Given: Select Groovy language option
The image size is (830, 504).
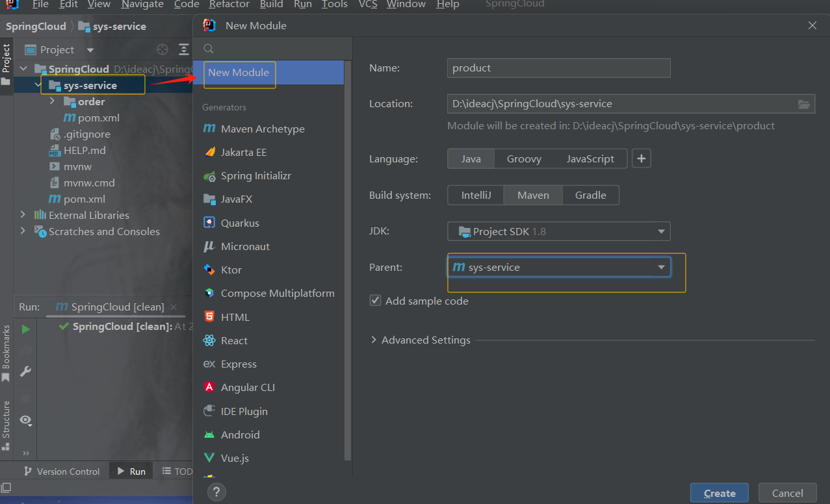Looking at the screenshot, I should (x=524, y=158).
